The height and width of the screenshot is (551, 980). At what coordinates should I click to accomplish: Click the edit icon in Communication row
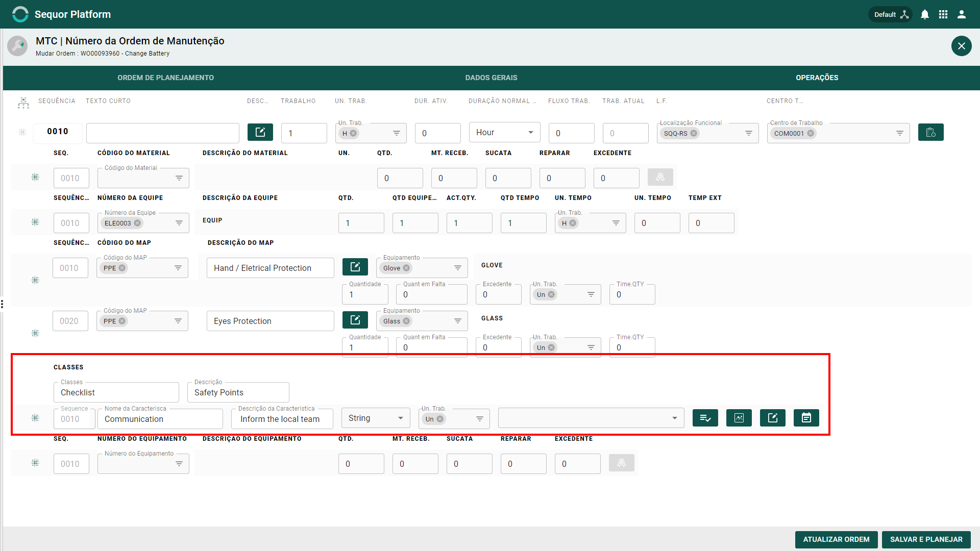[773, 418]
